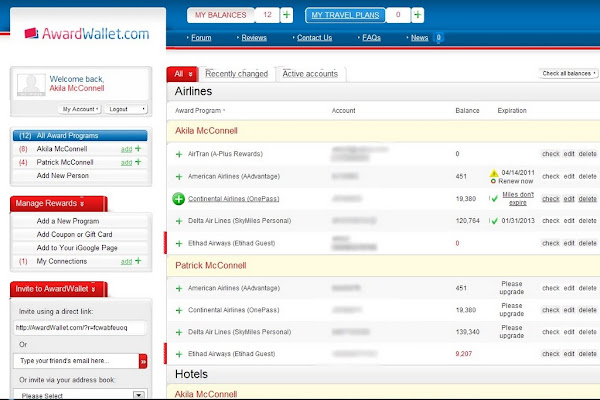This screenshot has width=600, height=400.
Task: Click friend's email input field
Action: (76, 361)
